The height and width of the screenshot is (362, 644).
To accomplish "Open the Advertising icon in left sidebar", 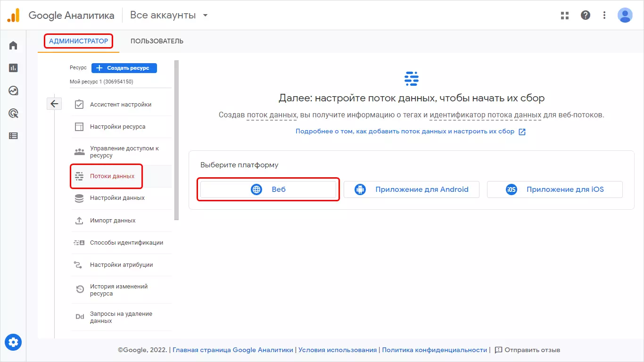I will pyautogui.click(x=13, y=113).
